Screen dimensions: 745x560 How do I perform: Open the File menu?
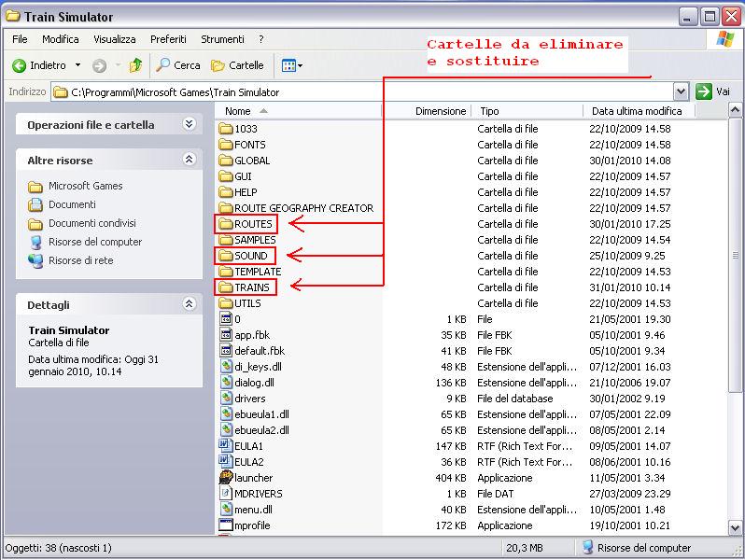click(20, 39)
